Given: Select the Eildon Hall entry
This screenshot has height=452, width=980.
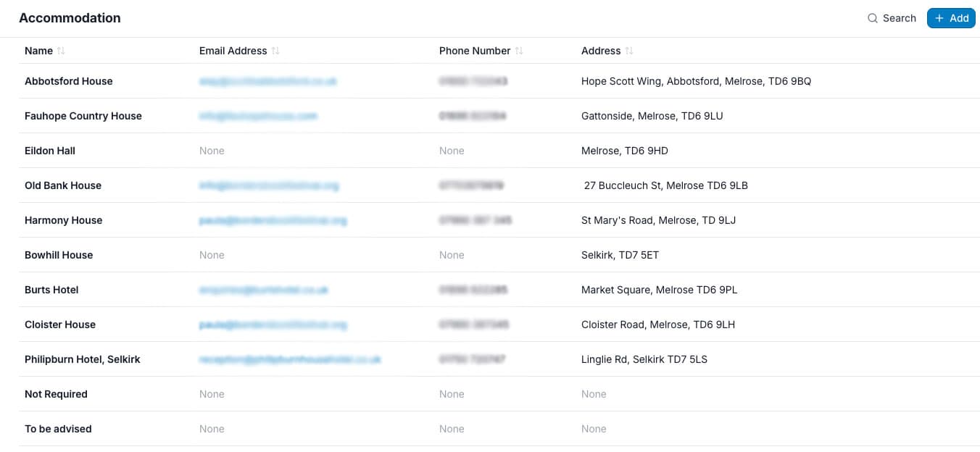Looking at the screenshot, I should click(x=50, y=151).
